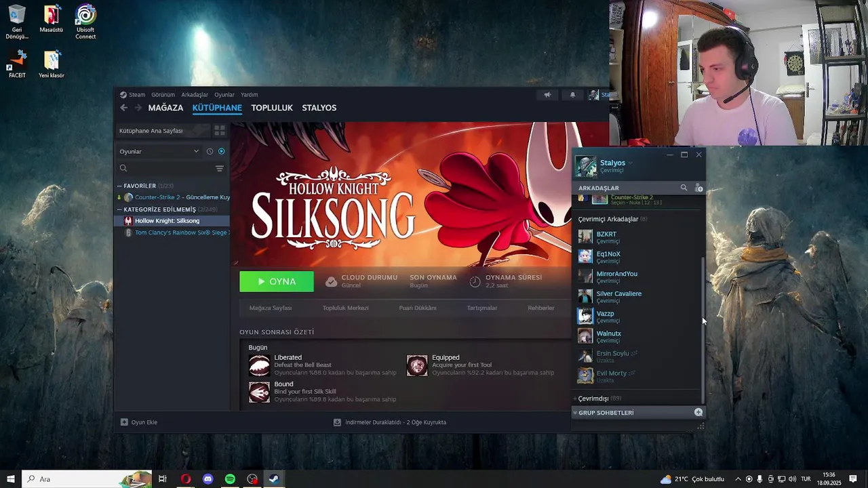Open chat with friend Eq1NoX
868x488 pixels.
pos(637,257)
